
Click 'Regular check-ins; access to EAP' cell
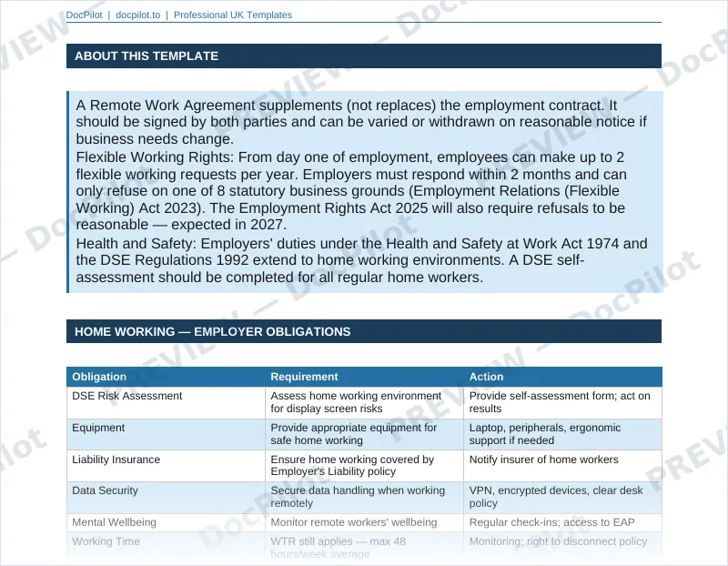tap(562, 522)
